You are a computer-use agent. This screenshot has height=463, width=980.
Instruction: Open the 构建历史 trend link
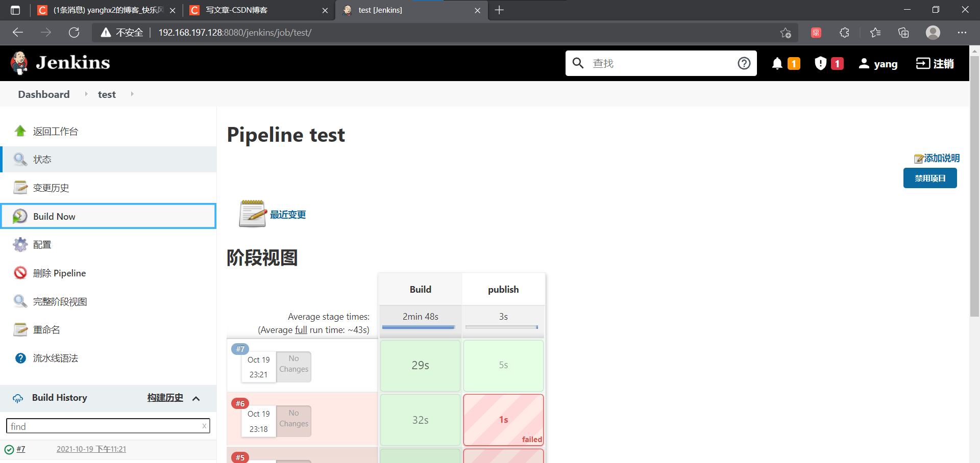(x=165, y=398)
